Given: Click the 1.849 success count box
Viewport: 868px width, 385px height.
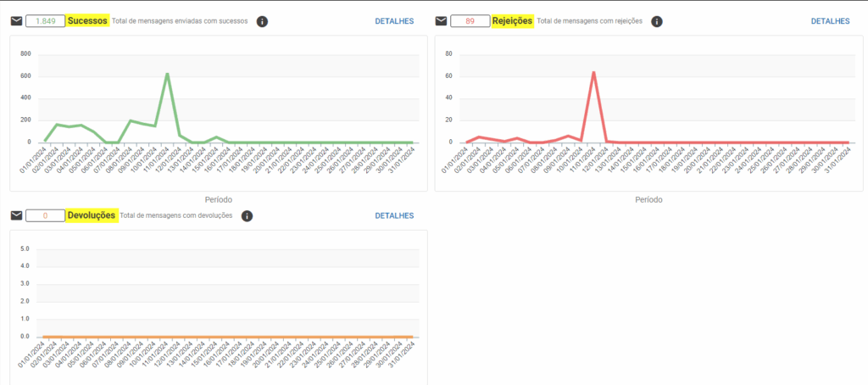Looking at the screenshot, I should click(46, 21).
